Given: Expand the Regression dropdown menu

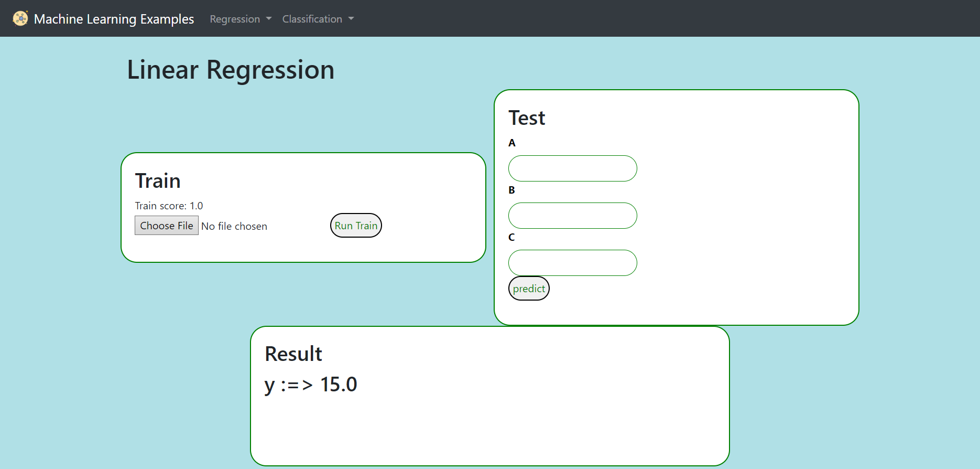Looking at the screenshot, I should click(241, 19).
